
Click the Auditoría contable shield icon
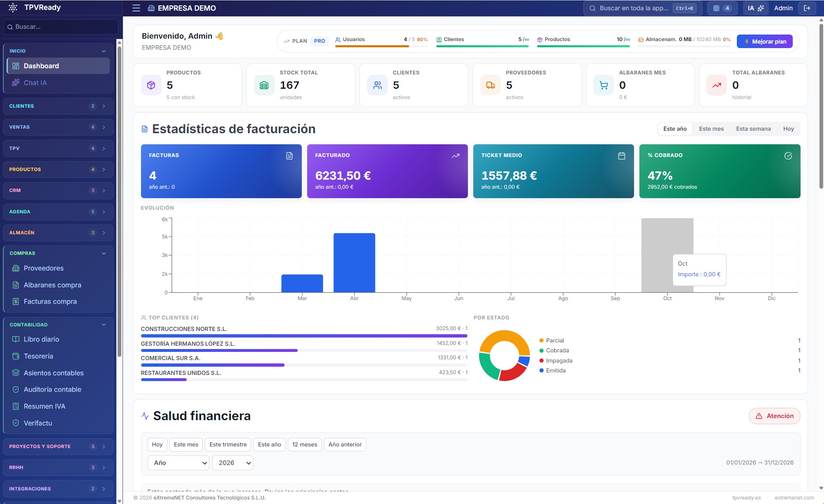pos(16,389)
